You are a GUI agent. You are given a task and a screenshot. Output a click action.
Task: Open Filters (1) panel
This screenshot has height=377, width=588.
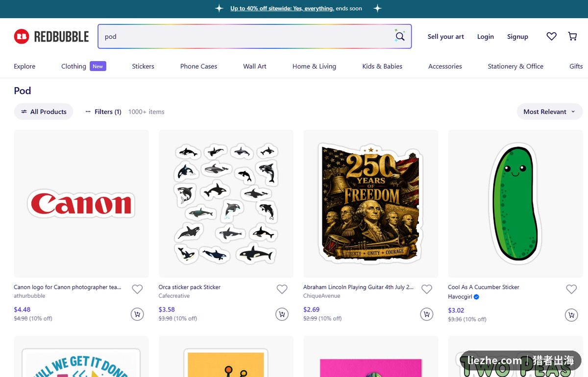(103, 112)
